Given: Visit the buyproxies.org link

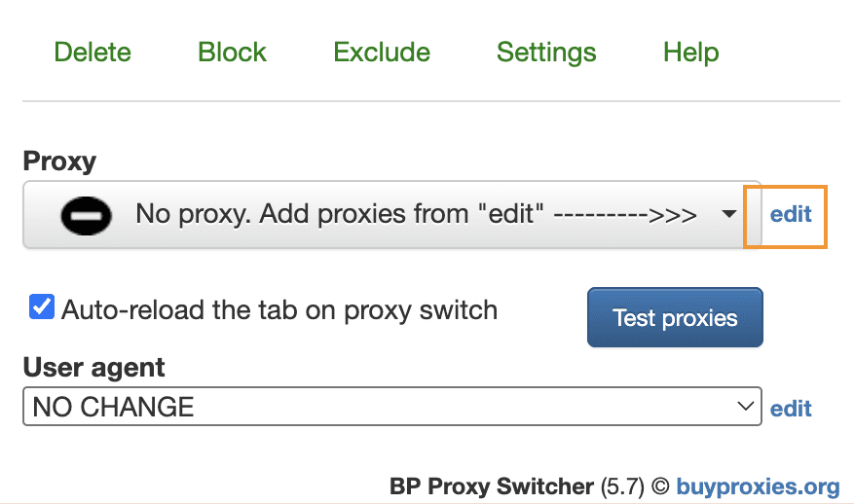Looking at the screenshot, I should point(758,486).
